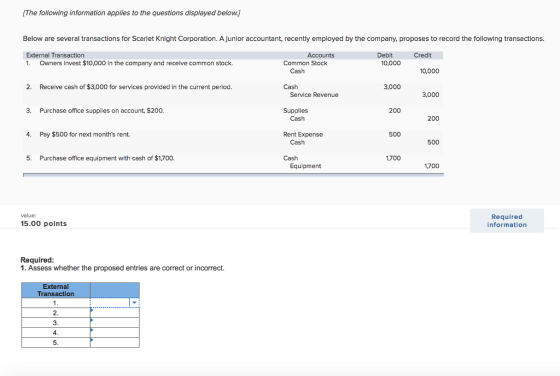Click the 10,000 debit amount
The width and height of the screenshot is (560, 376).
(x=391, y=63)
